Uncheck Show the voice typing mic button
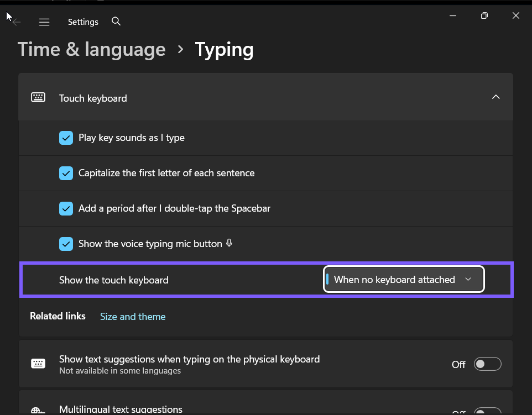The width and height of the screenshot is (532, 415). pyautogui.click(x=66, y=244)
